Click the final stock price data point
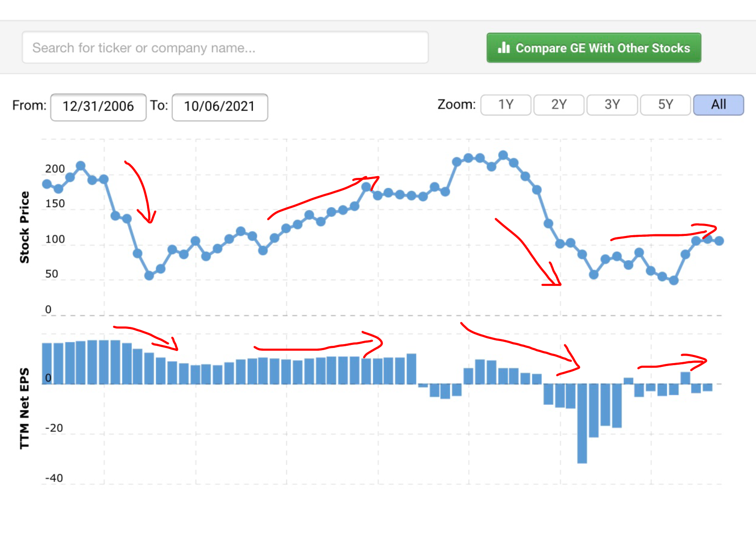Screen dimensions: 756x534 click(719, 241)
